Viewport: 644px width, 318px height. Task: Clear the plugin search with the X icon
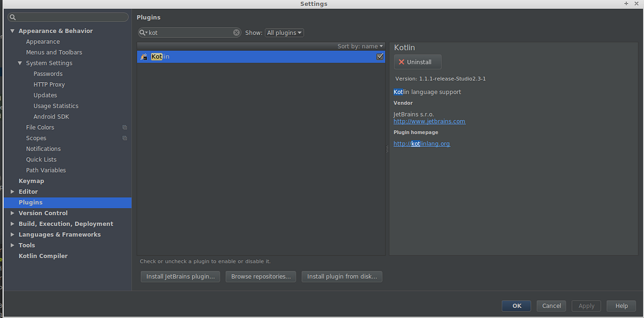(x=236, y=32)
